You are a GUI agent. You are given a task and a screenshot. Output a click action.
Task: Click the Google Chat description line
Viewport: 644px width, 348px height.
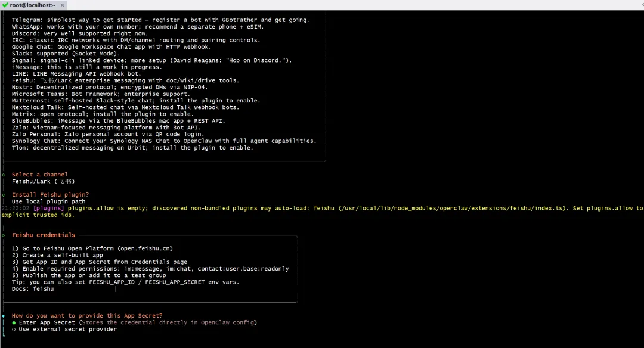(x=112, y=47)
